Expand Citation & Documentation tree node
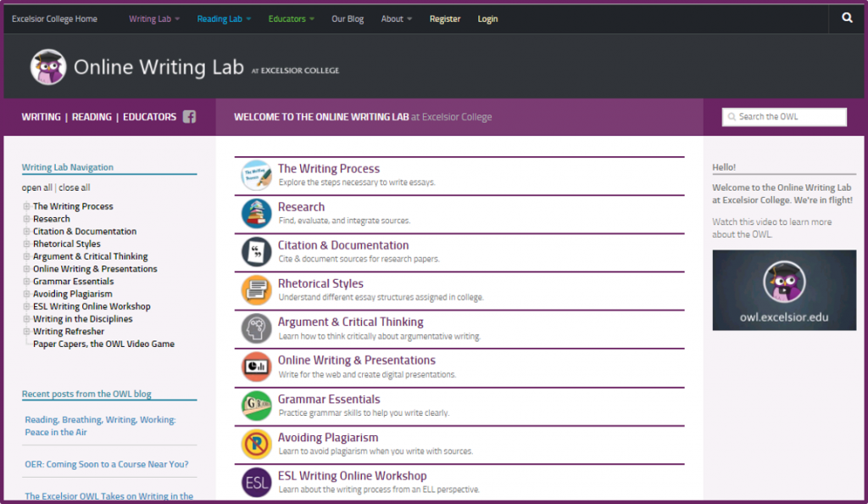This screenshot has height=504, width=868. point(26,231)
